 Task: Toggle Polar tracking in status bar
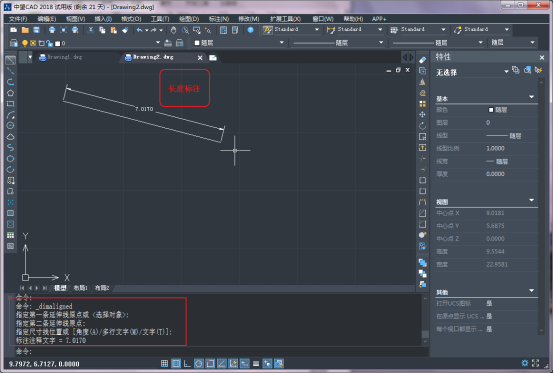point(199,363)
